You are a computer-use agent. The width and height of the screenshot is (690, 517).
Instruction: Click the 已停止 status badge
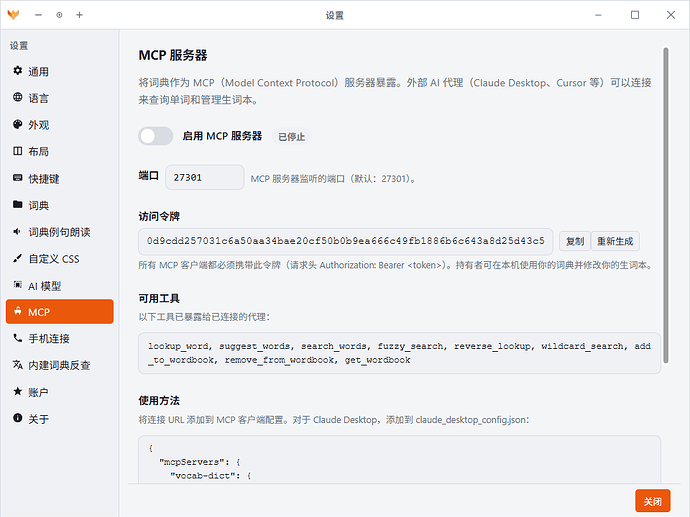[x=292, y=137]
